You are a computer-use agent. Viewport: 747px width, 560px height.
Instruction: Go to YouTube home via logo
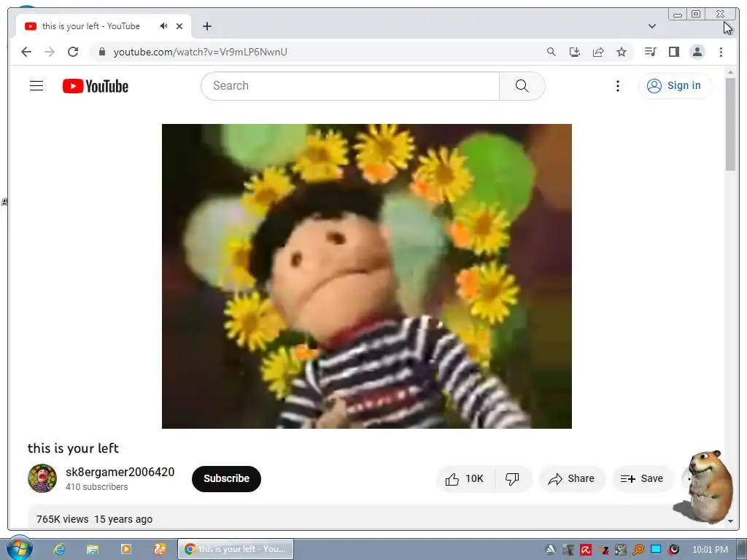(x=96, y=86)
